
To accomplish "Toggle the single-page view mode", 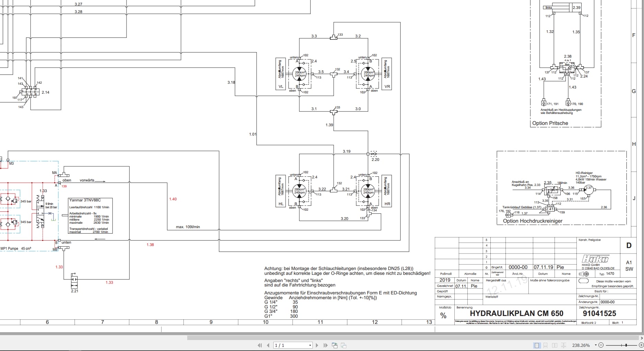I will tap(537, 345).
